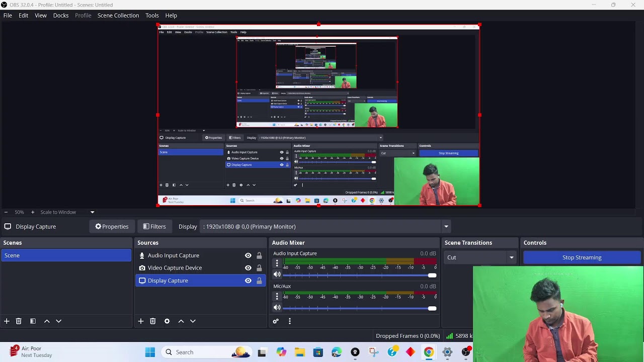Open Settings gear on taskbar

[447, 352]
